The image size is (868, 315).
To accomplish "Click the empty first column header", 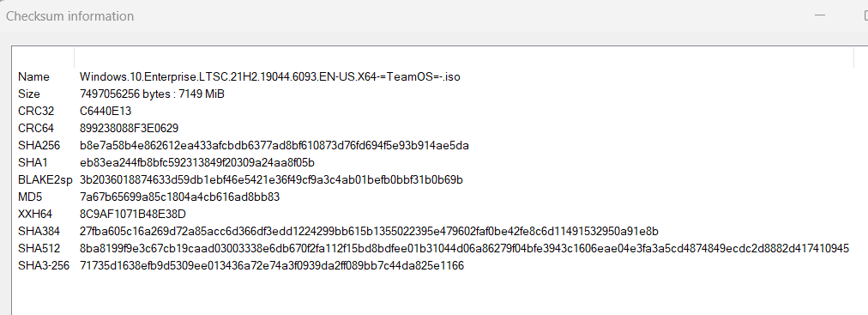I will click(x=43, y=56).
